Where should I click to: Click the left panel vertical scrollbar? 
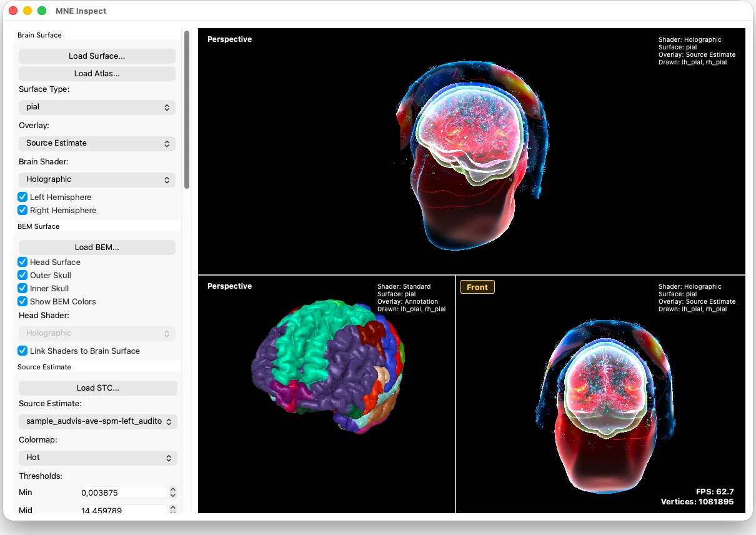(186, 110)
